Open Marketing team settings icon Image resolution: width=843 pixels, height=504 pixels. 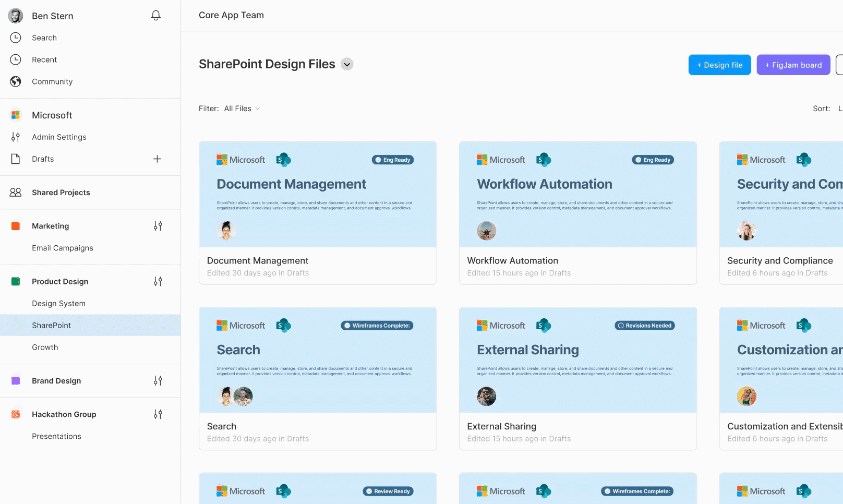pos(158,226)
